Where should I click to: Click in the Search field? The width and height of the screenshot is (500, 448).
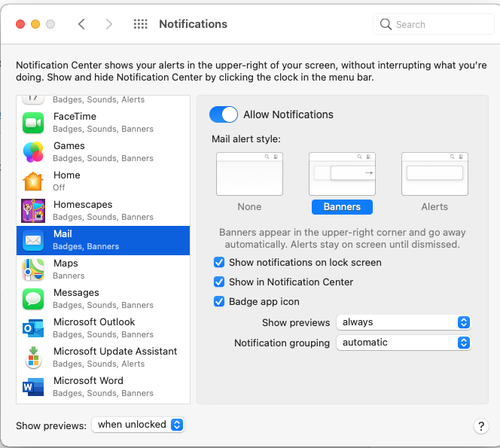point(433,24)
